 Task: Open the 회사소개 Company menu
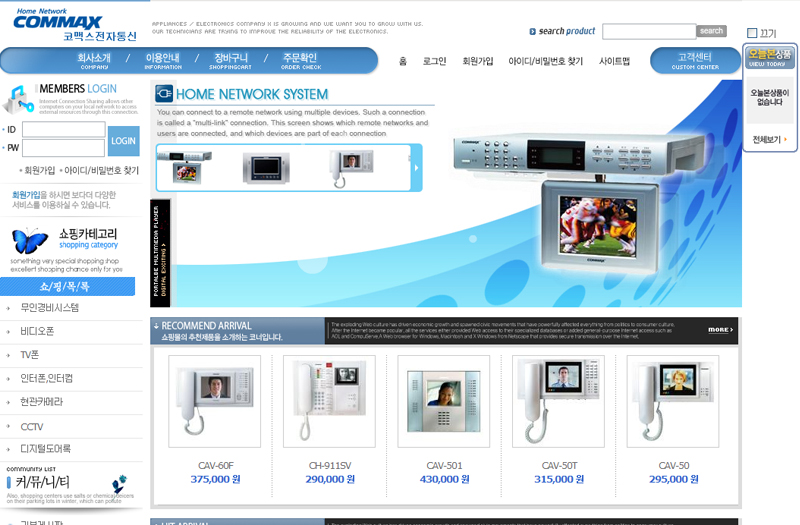[x=94, y=61]
